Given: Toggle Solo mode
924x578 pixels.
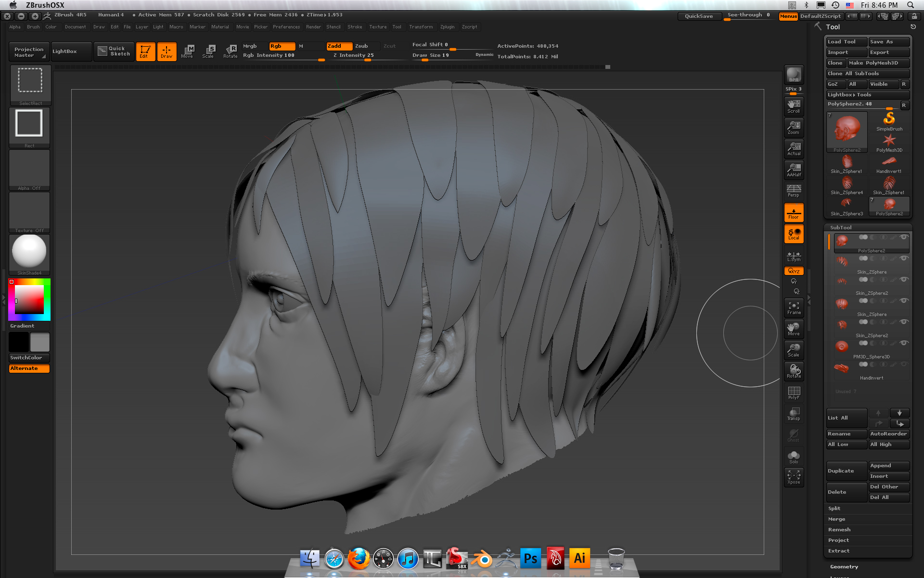Looking at the screenshot, I should tap(794, 456).
